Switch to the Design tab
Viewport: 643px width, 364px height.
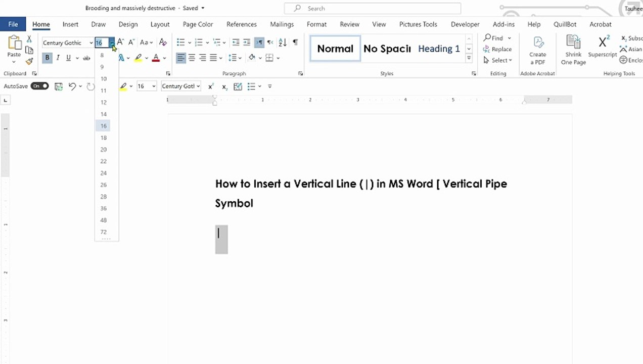coord(128,24)
